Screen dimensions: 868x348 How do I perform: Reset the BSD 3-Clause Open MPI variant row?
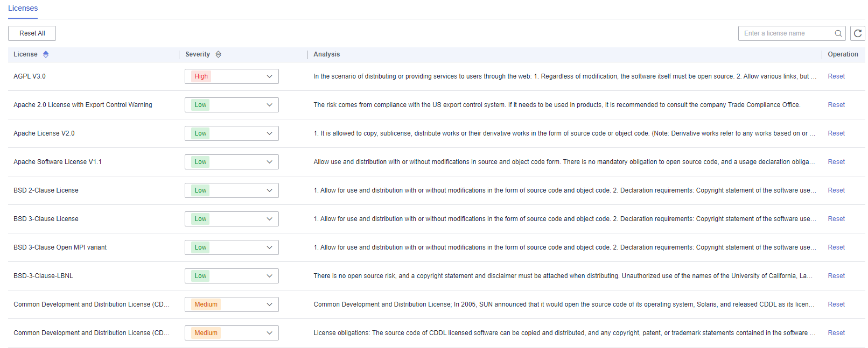[836, 247]
